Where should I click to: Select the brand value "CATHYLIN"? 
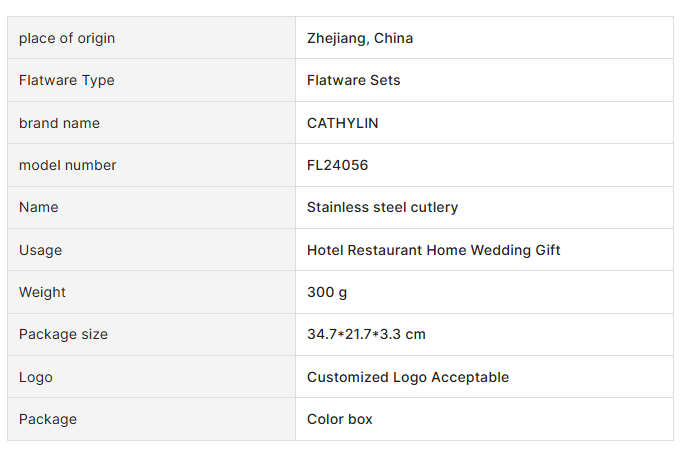tap(342, 123)
